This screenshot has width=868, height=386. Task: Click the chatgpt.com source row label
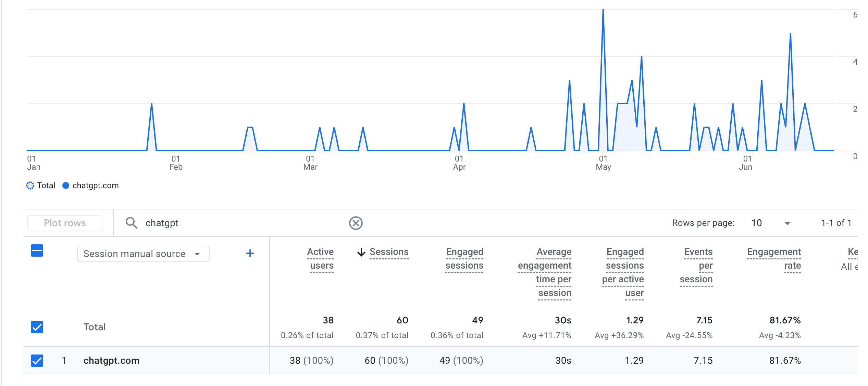[111, 361]
